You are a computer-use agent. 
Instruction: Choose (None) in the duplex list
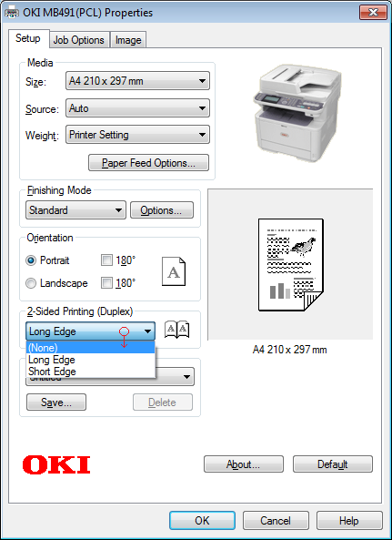point(91,348)
